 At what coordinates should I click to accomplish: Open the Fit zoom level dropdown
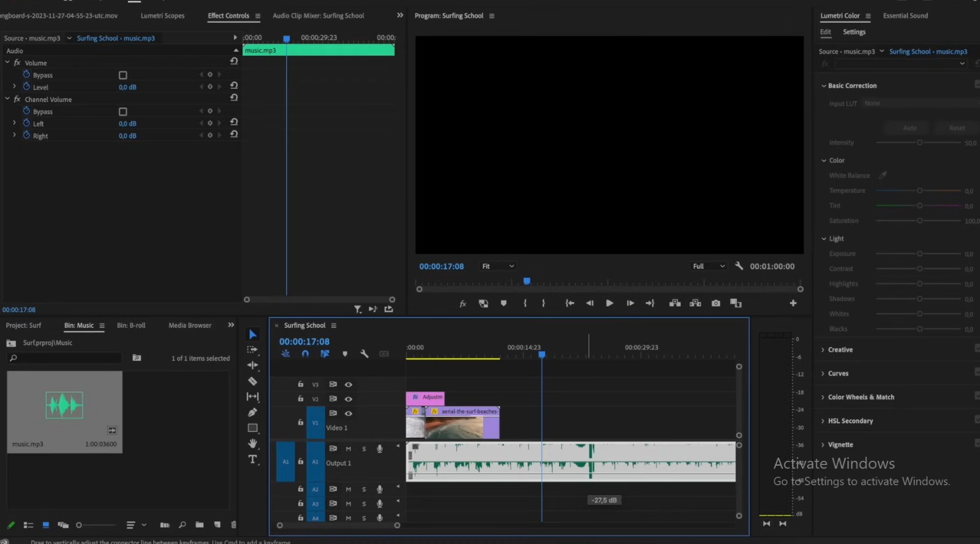(x=498, y=266)
